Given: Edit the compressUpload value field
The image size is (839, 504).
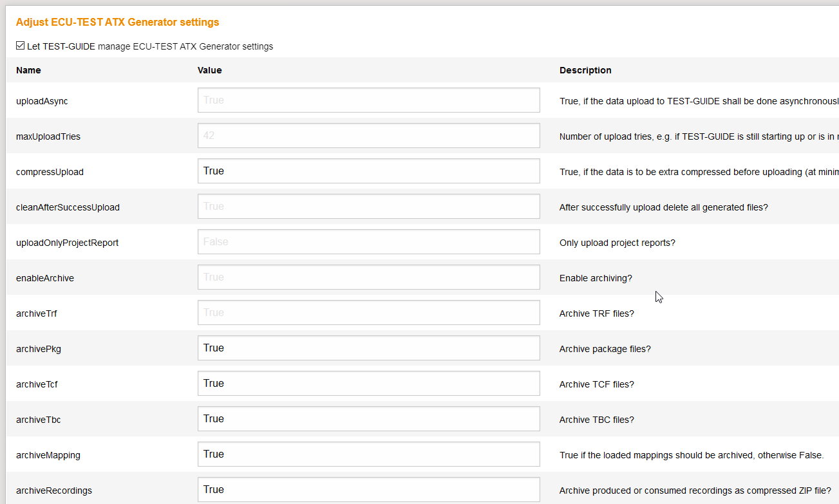Looking at the screenshot, I should 368,171.
